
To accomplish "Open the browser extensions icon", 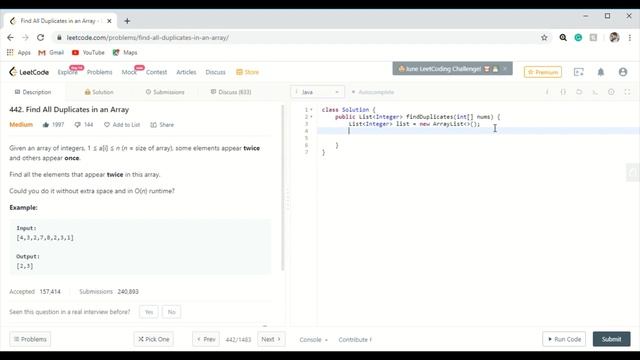I will tap(593, 38).
